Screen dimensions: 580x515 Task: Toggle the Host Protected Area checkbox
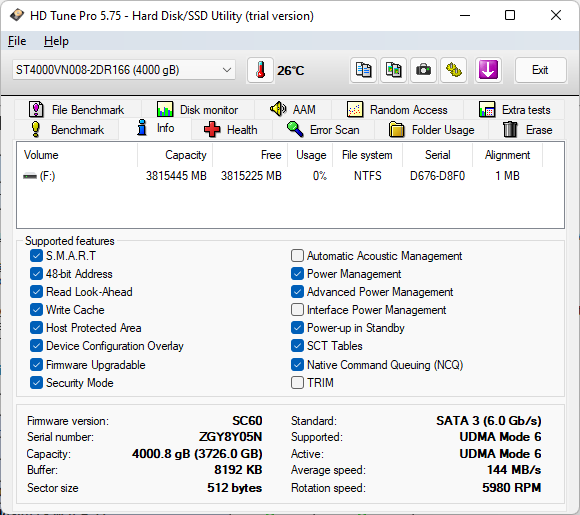[x=36, y=328]
